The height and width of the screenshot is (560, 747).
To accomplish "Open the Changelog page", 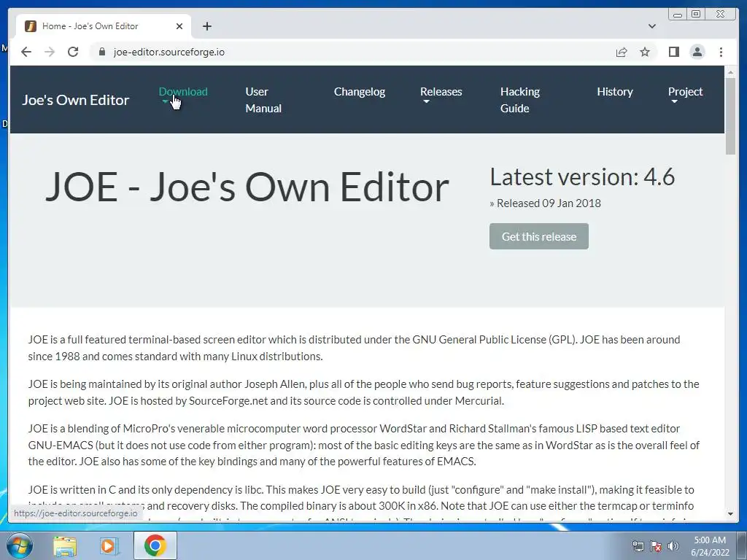I will pos(360,91).
